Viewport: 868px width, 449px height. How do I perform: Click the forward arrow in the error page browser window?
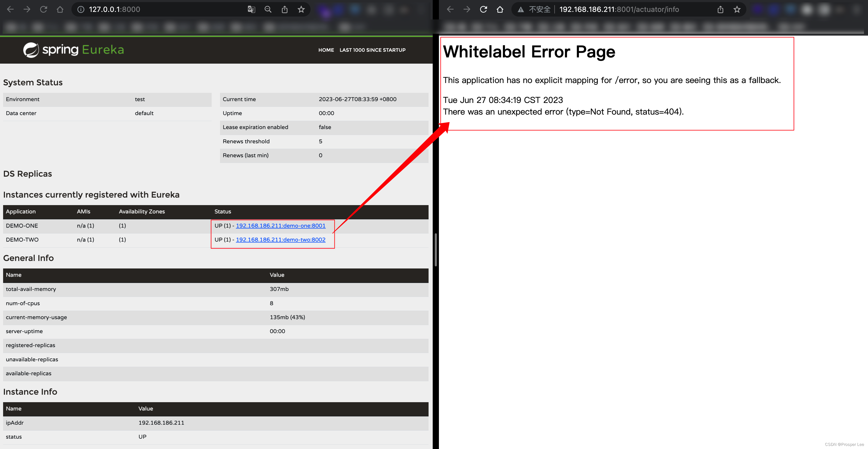tap(467, 9)
